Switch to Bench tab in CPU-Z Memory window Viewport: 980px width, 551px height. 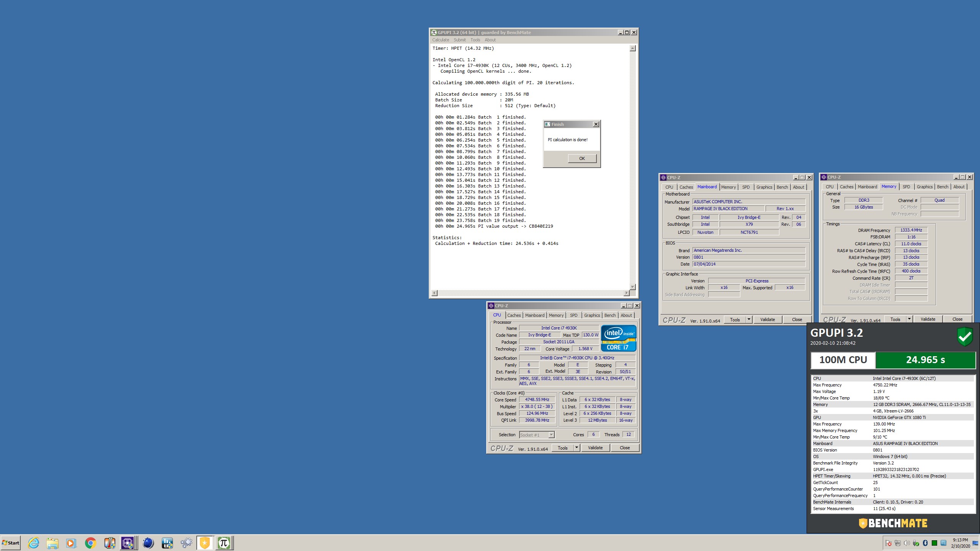[x=942, y=187]
